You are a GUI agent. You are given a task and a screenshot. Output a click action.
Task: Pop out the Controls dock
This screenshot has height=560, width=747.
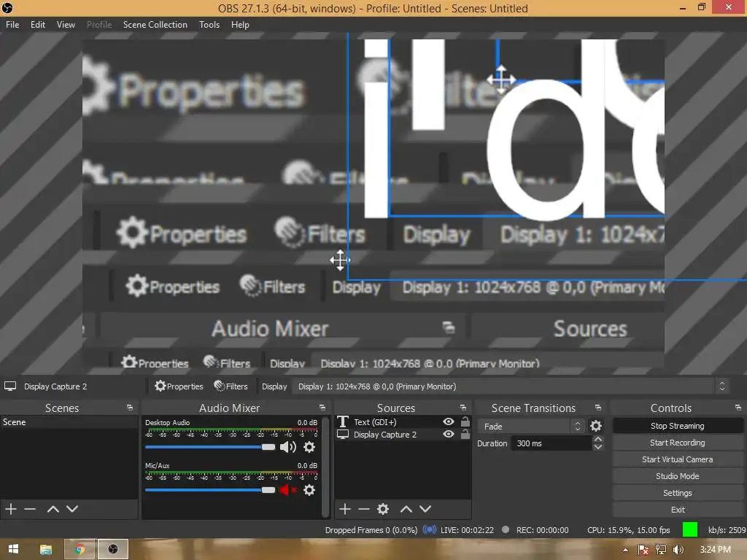pos(738,408)
